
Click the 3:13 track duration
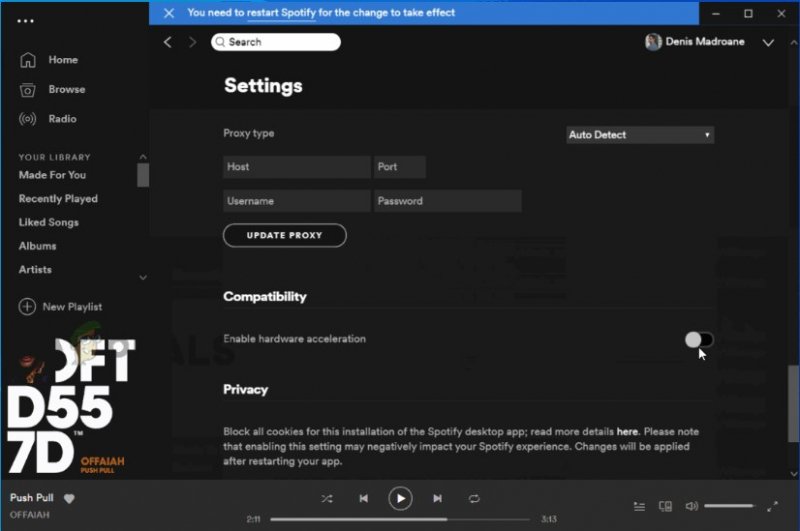(549, 519)
